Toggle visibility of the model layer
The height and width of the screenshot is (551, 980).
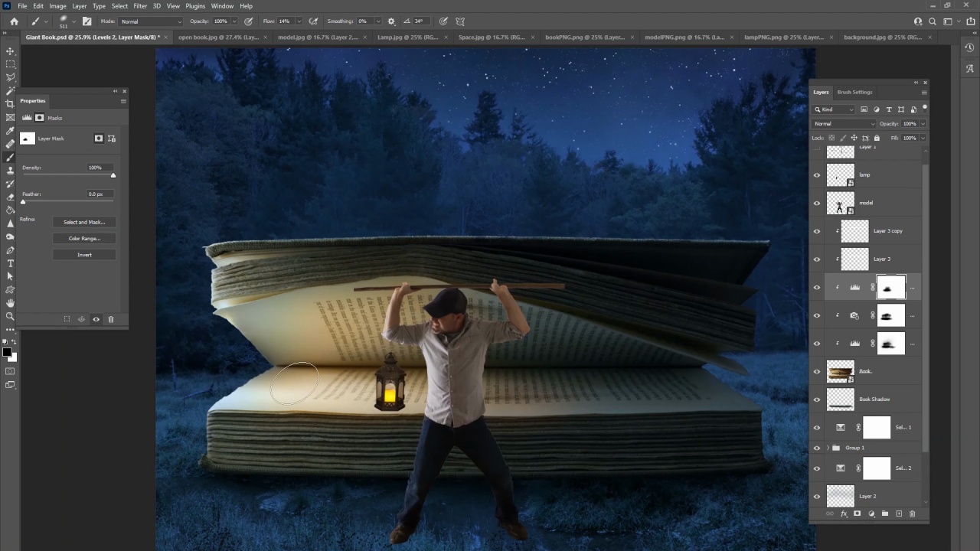pos(816,203)
